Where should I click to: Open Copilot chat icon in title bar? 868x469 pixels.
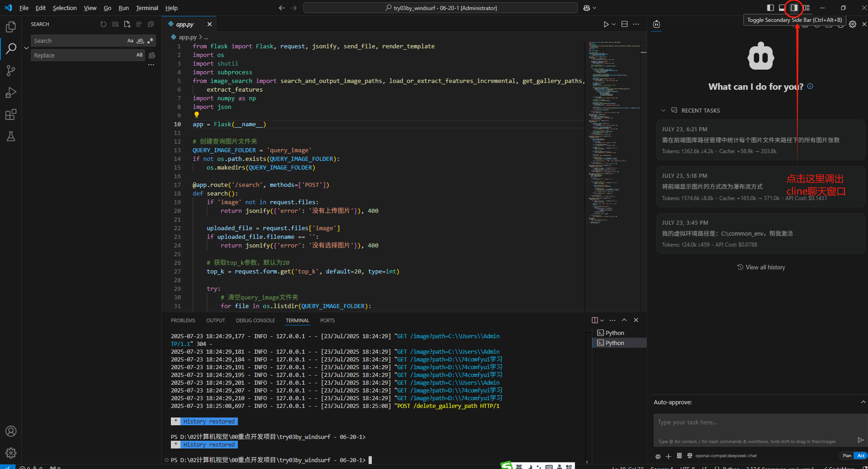tap(586, 8)
